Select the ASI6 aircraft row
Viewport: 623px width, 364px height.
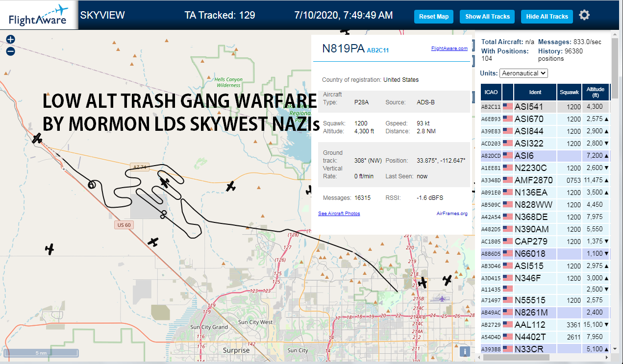click(545, 155)
